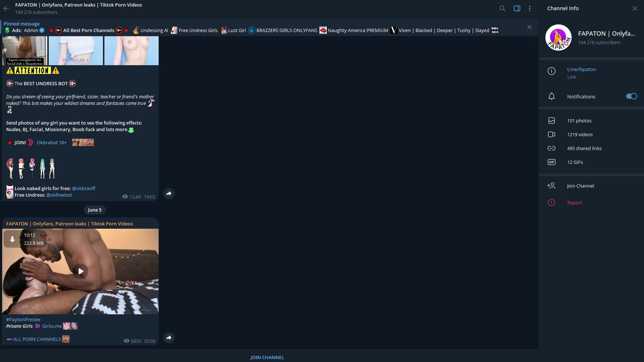
Task: Play the 10:12 video
Action: pos(80,271)
